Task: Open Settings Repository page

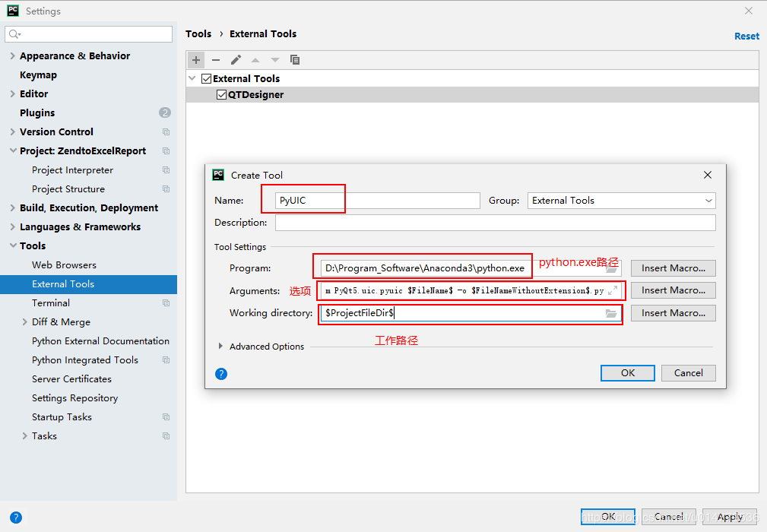Action: pyautogui.click(x=74, y=398)
